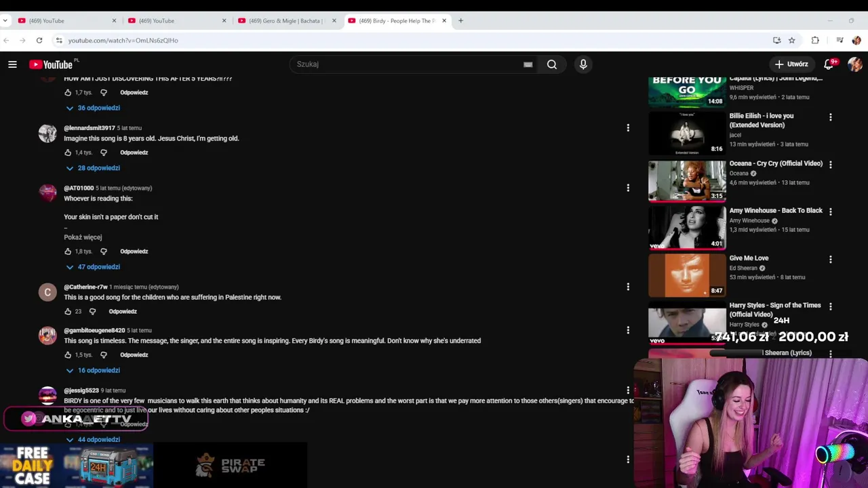Open more options for Oceana Cry Cry video
Image resolution: width=868 pixels, height=488 pixels.
830,165
